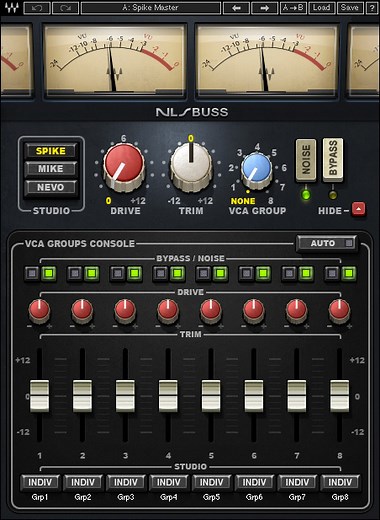Click the group 5 small drive knob
The image size is (380, 520).
(211, 311)
